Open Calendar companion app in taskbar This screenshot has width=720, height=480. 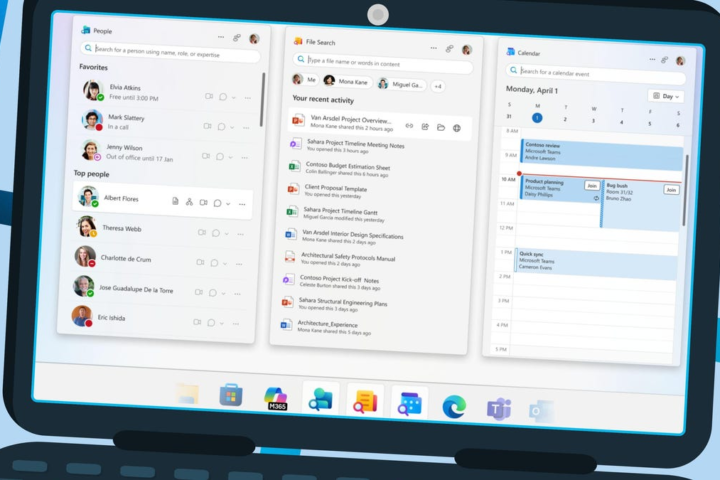(x=409, y=403)
